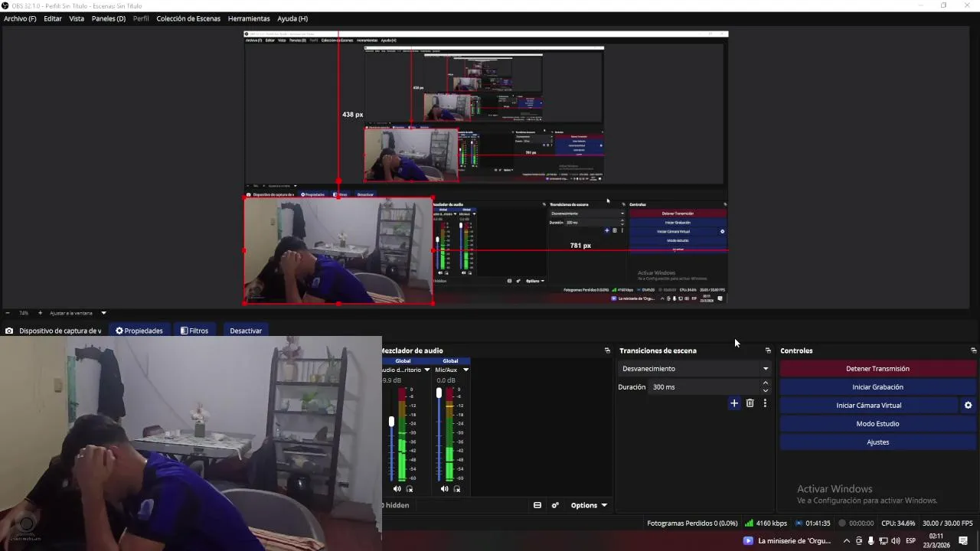Click the 30.00 / 30.00 FPS text
980x551 pixels.
(948, 523)
